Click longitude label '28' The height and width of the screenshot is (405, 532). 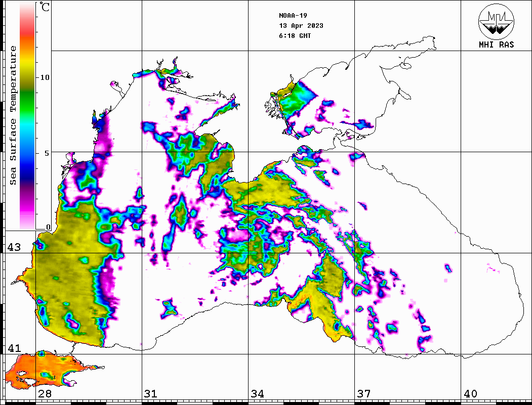pyautogui.click(x=45, y=394)
